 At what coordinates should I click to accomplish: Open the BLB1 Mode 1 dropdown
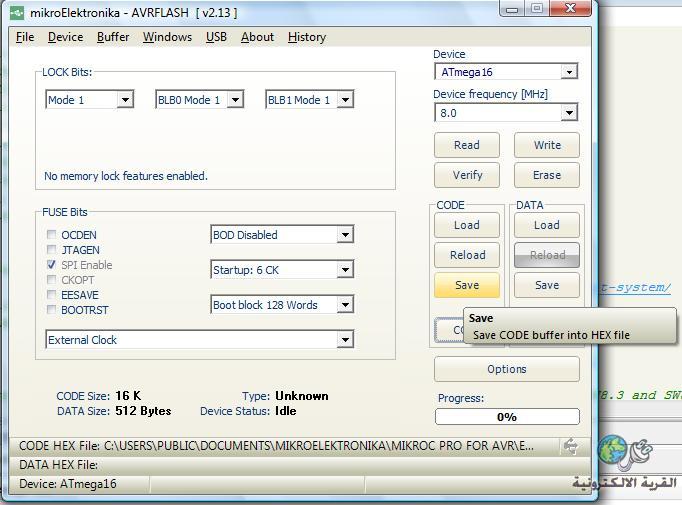pos(345,100)
